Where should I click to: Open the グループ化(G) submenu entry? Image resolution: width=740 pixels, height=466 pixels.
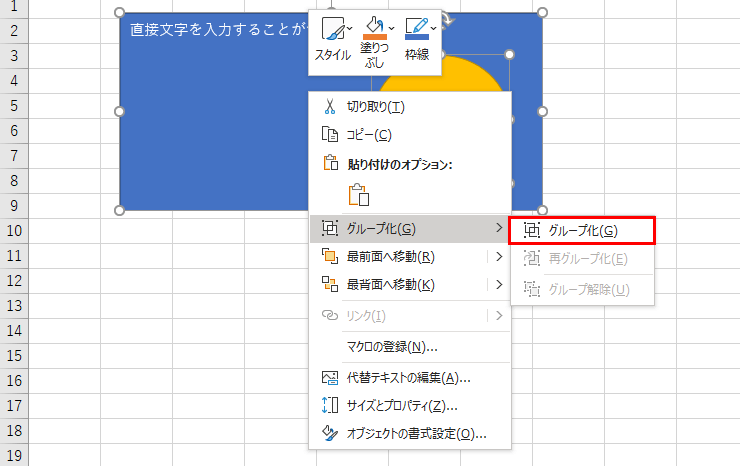410,229
